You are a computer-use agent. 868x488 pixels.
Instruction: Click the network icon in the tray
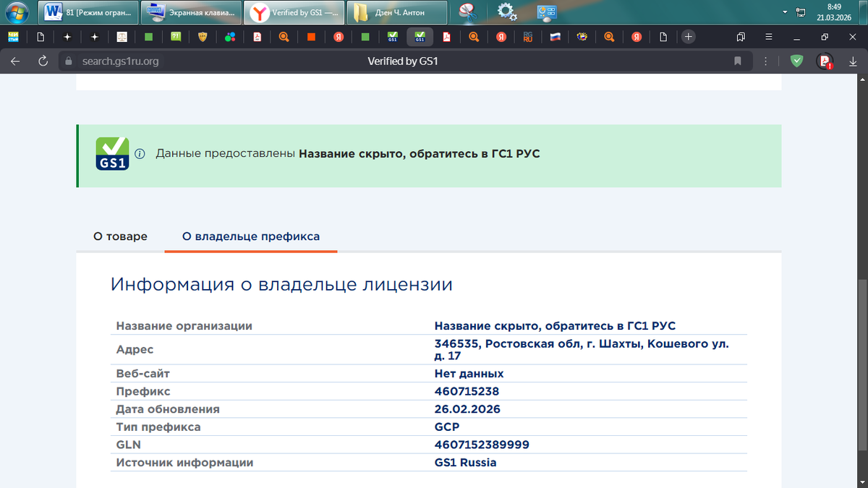[801, 12]
